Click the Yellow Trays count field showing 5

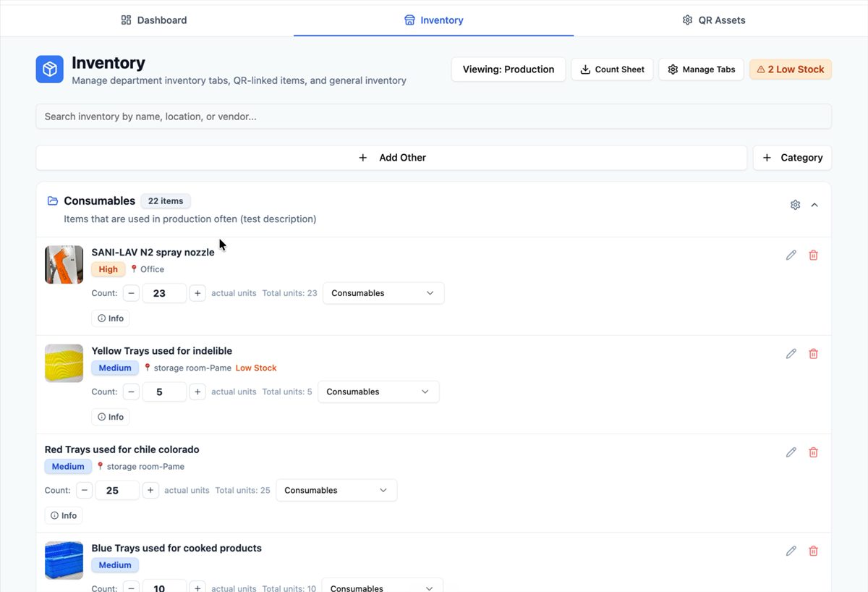pyautogui.click(x=164, y=392)
